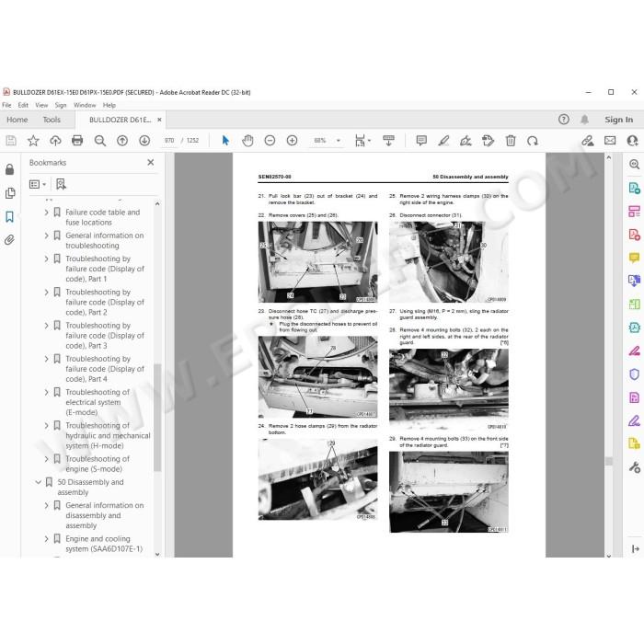644x644 pixels.
Task: Expand Troubleshooting by failure code Part 1
Action: coord(46,259)
